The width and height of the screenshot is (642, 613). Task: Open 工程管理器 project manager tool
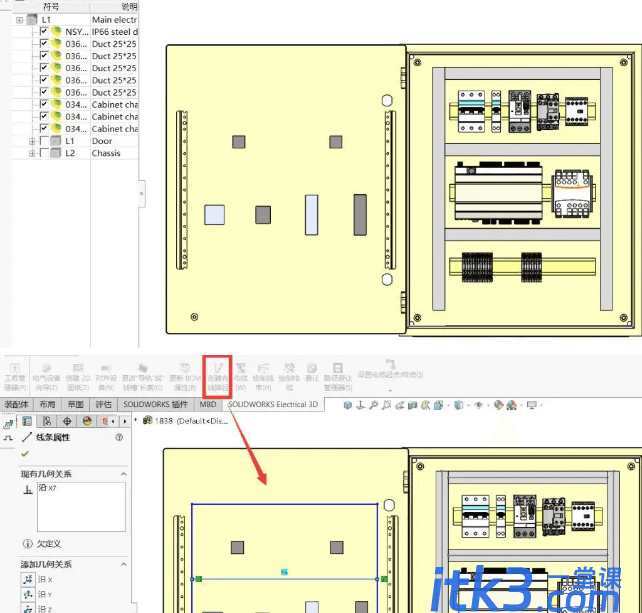coord(15,377)
